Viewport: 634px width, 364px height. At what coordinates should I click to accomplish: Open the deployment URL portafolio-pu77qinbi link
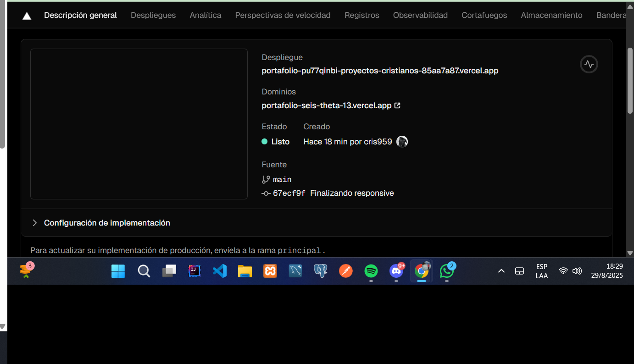pos(380,71)
